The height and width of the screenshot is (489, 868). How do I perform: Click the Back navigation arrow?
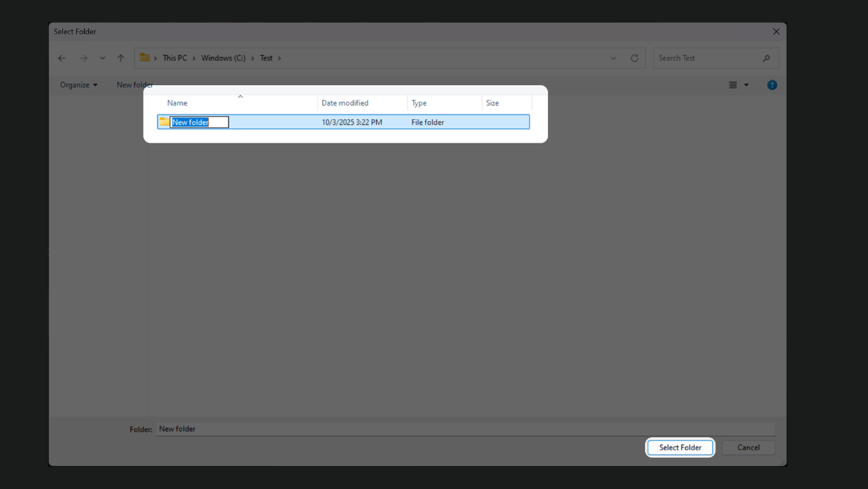tap(62, 58)
